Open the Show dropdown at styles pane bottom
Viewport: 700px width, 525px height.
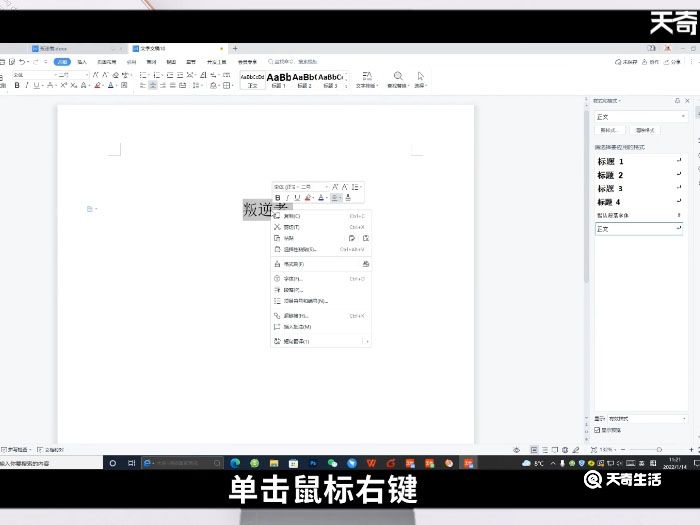pos(647,419)
